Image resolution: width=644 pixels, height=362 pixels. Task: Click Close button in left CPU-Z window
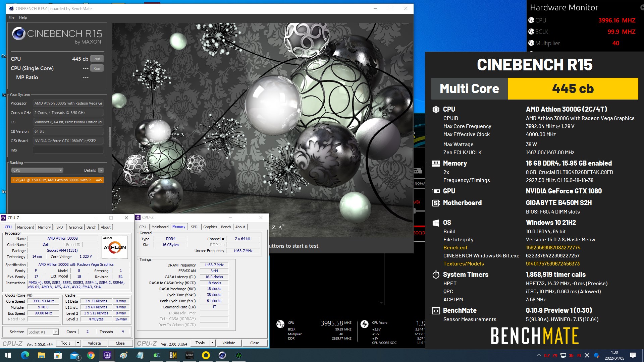[x=120, y=343]
